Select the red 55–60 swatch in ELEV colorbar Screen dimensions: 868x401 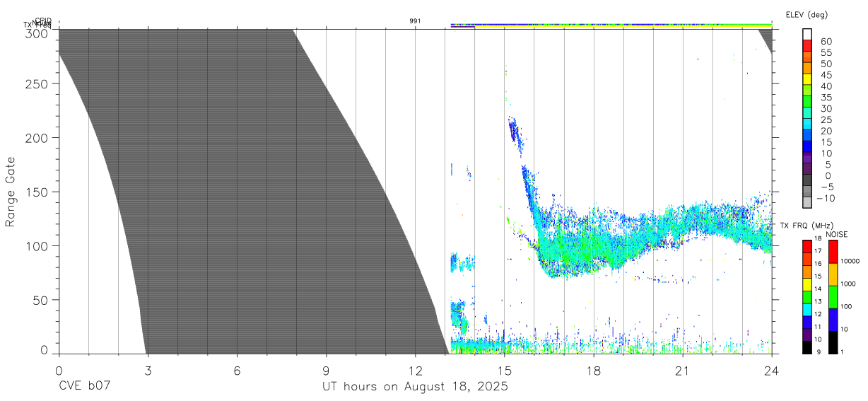[808, 47]
